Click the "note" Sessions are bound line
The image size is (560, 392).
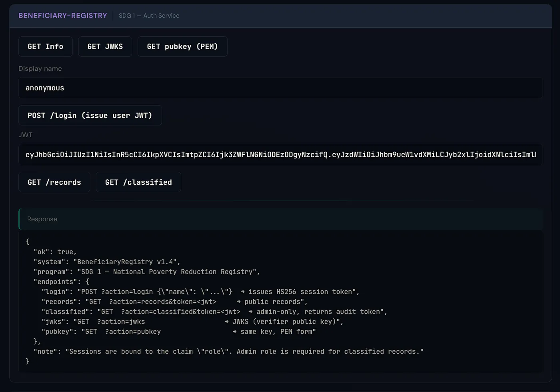[x=228, y=352]
